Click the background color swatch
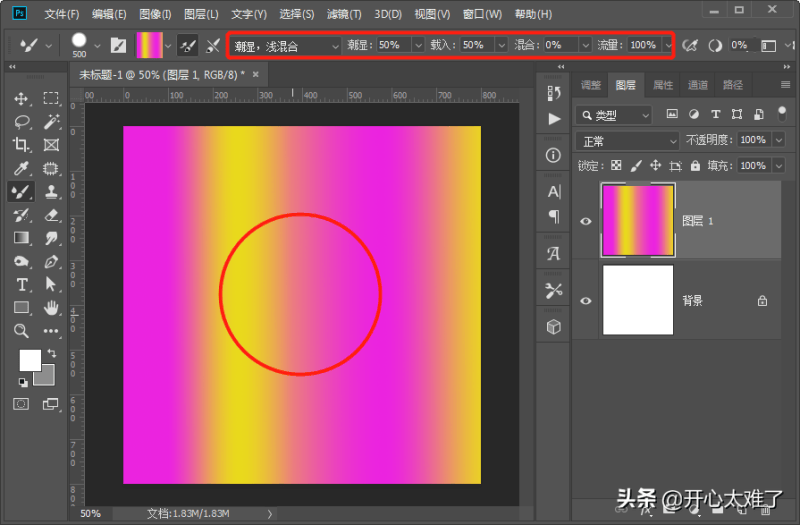 46,378
